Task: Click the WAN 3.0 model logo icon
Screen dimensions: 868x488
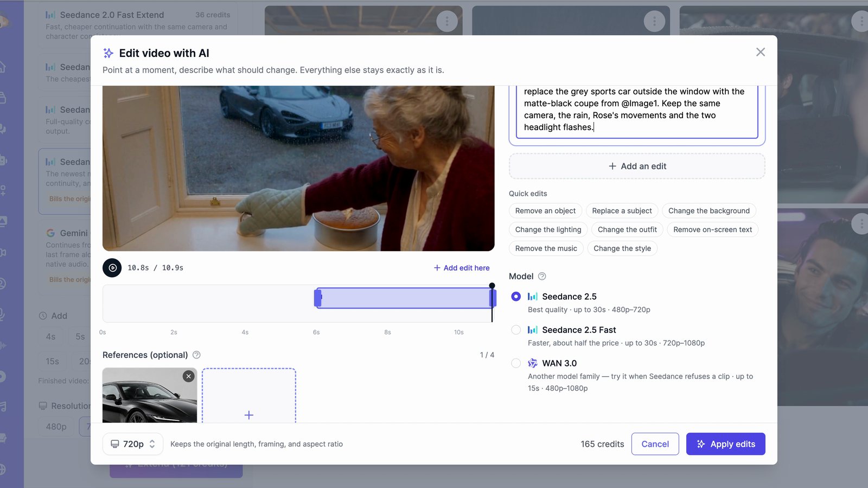Action: (x=533, y=363)
